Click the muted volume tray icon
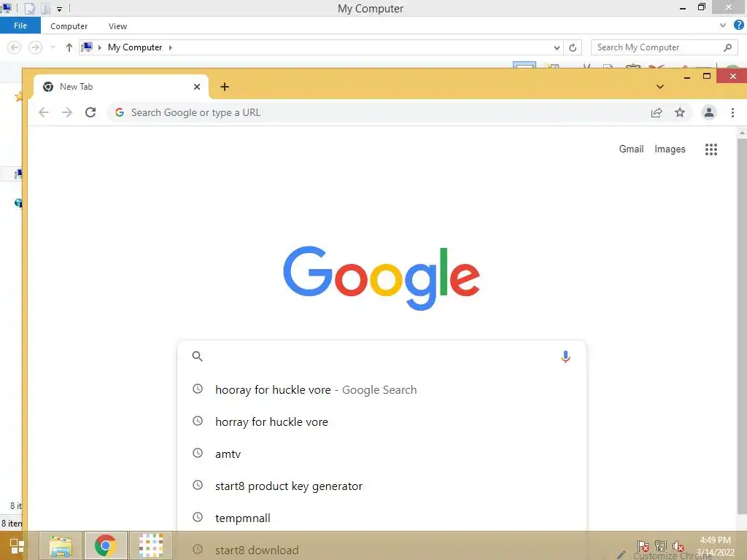The image size is (747, 560). 678,546
